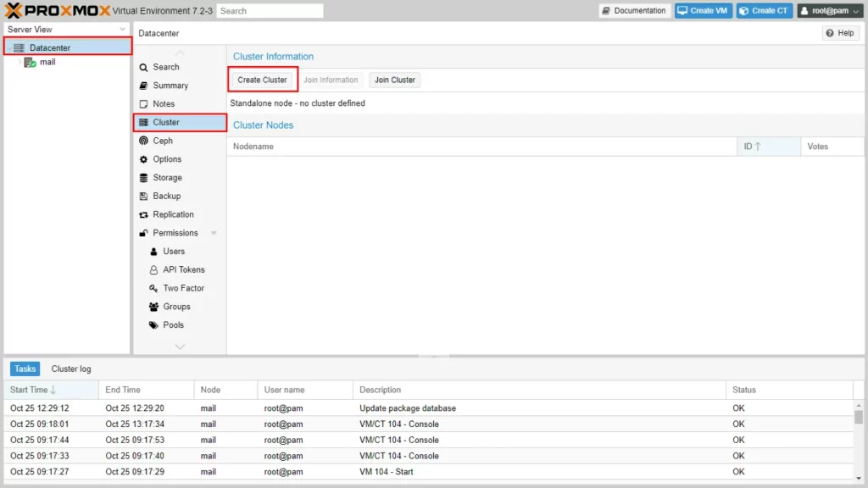Screen dimensions: 868x488
Task: Click the API Tokens user icon
Action: coord(153,269)
